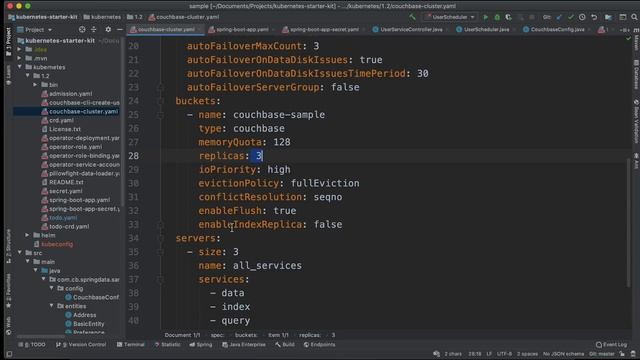Click the Search Everywhere magnifier icon
The image size is (640, 360).
click(x=634, y=17)
